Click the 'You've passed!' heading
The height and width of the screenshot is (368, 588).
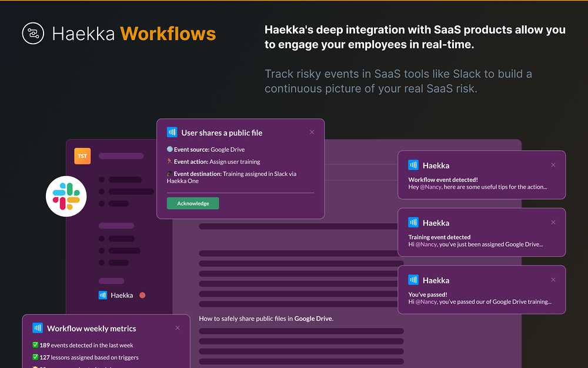click(x=428, y=294)
